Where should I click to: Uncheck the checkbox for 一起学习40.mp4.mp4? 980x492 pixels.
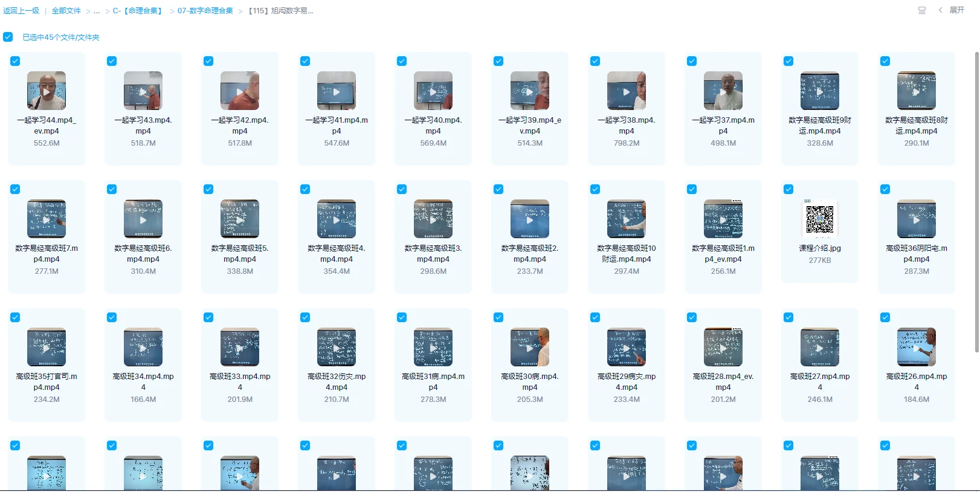(x=402, y=61)
